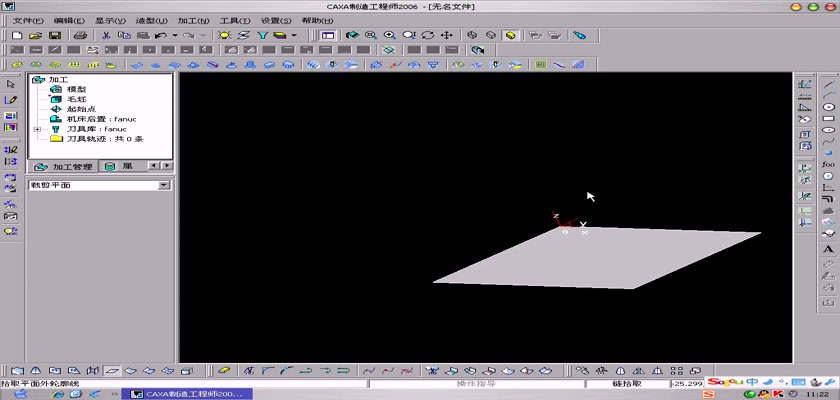Open the 显示 menu
840x400 pixels.
point(110,20)
